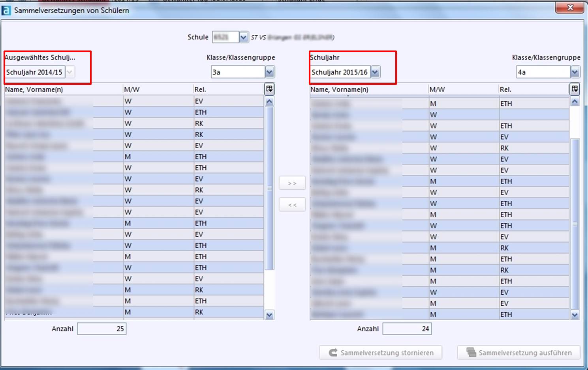The image size is (588, 370).
Task: Open column chooser icon of right student table
Action: tap(575, 89)
